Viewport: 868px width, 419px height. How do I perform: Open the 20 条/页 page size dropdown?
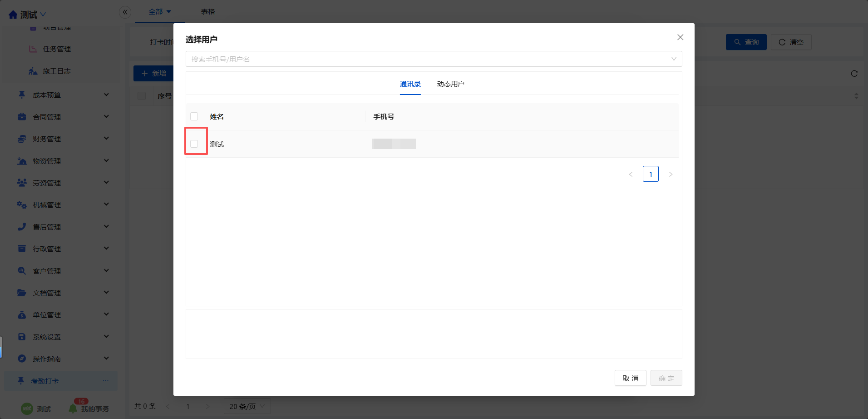pyautogui.click(x=247, y=406)
